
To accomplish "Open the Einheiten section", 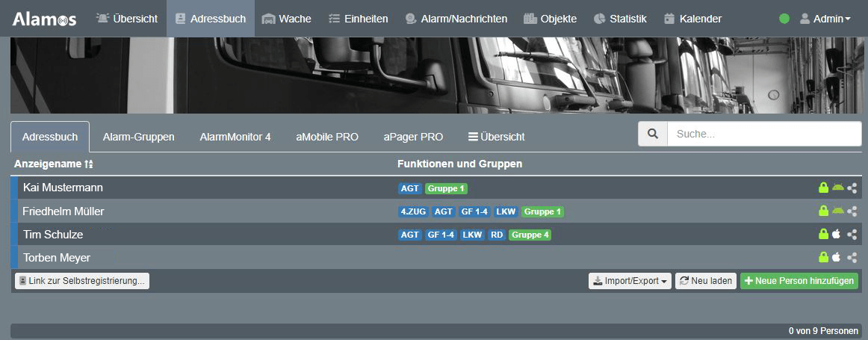I will click(358, 19).
